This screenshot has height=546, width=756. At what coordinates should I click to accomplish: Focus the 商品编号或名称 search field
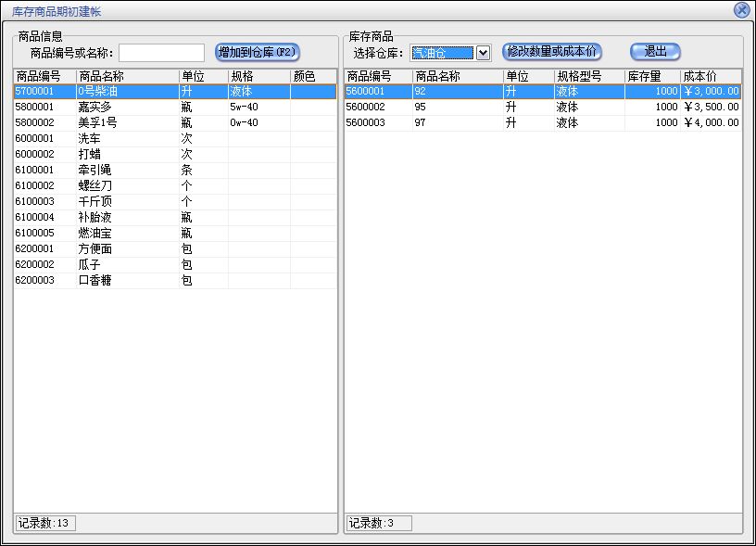(161, 53)
